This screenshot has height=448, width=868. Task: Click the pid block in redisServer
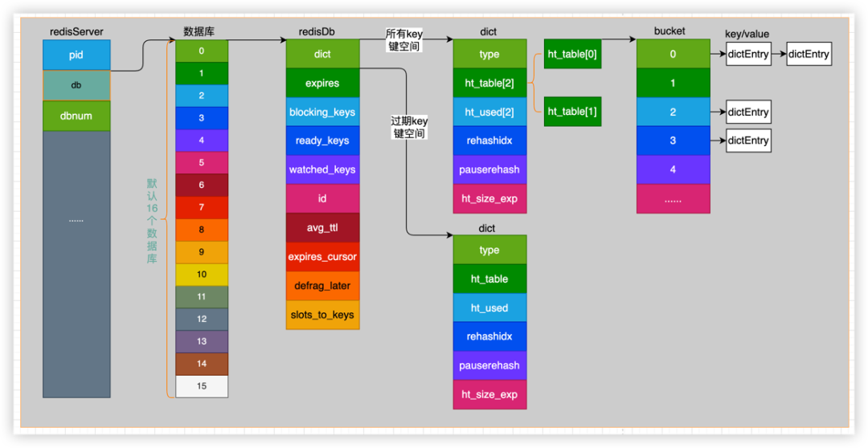point(76,55)
